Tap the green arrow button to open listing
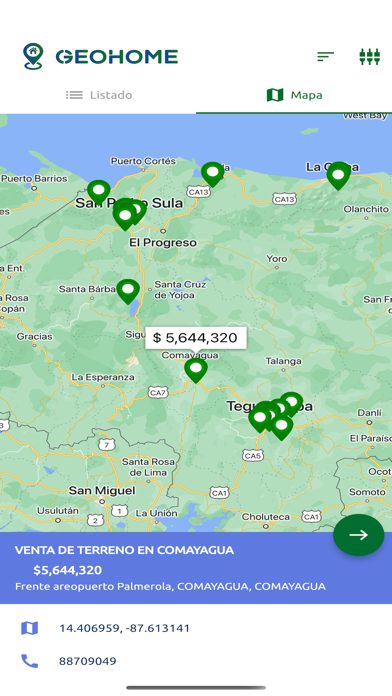 358,534
